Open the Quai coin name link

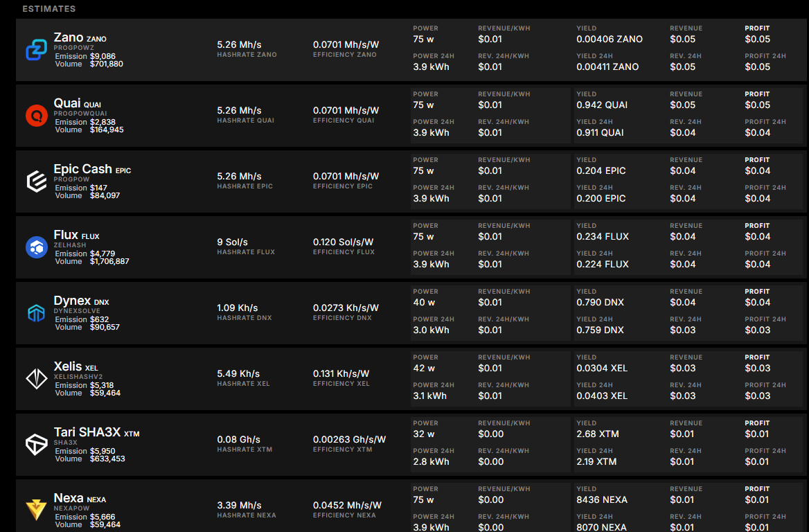click(67, 103)
